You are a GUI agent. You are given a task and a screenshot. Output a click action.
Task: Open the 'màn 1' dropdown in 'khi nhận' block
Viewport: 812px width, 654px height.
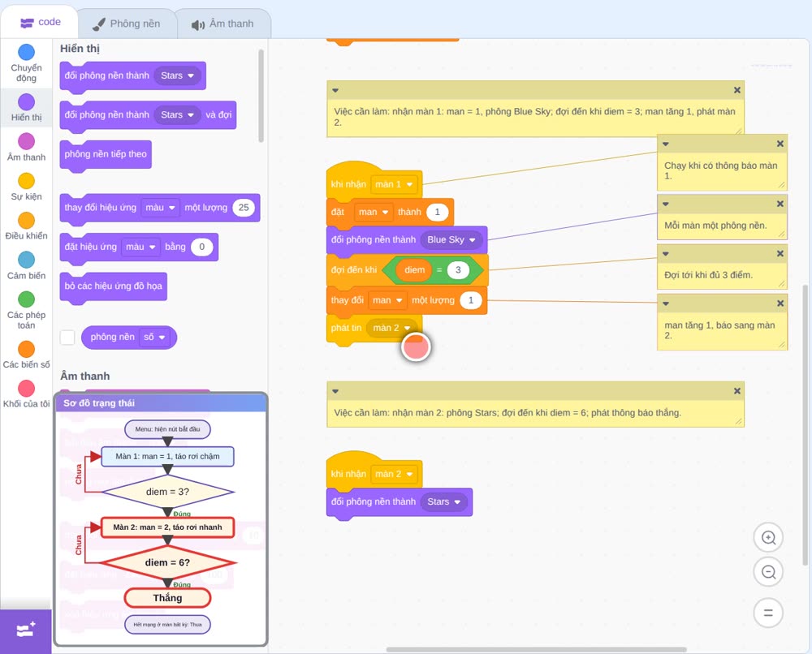(394, 185)
